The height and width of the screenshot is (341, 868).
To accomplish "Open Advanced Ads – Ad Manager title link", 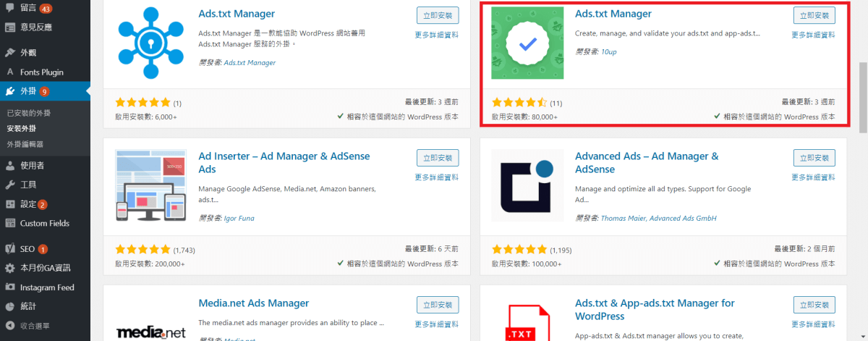I will (647, 162).
